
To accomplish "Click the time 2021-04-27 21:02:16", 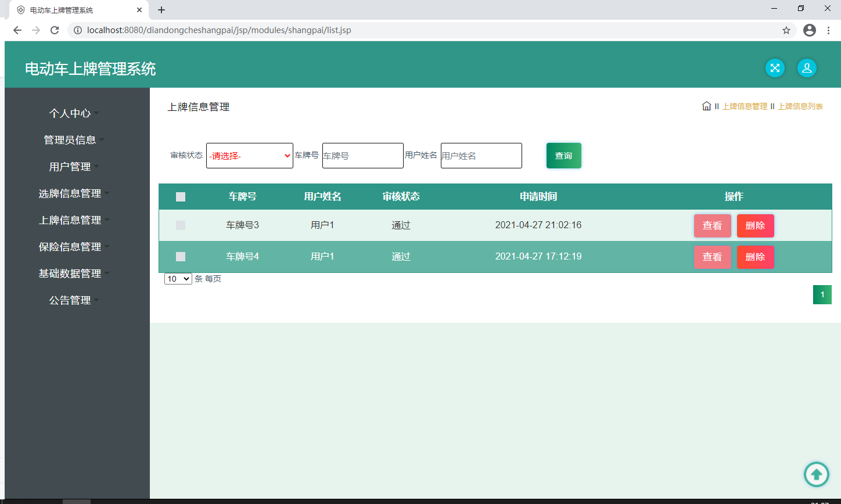I will 538,225.
